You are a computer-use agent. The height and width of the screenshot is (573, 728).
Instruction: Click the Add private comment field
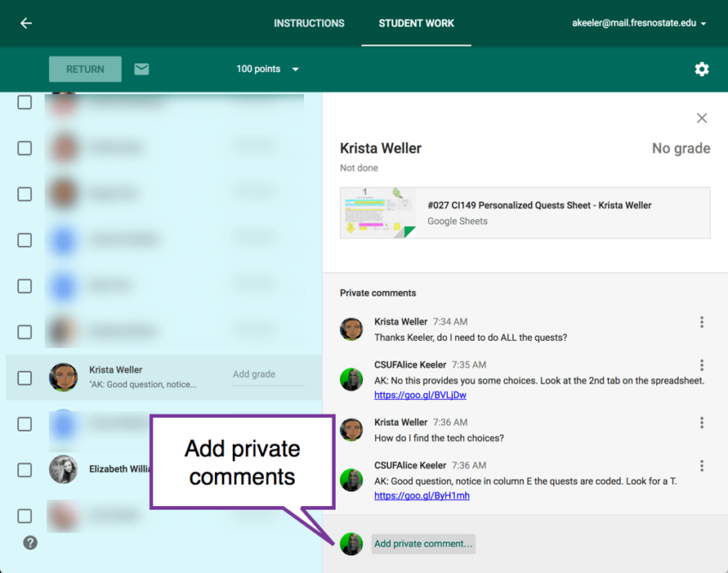tap(423, 544)
